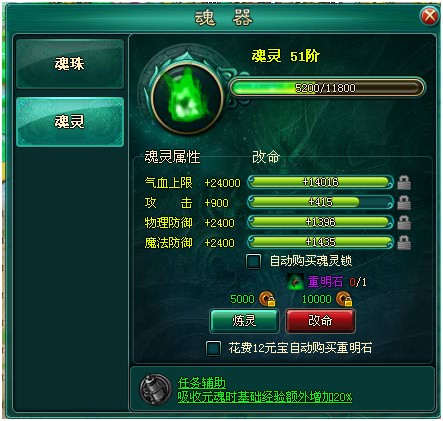Click the 任务辅助 flask icon

click(x=155, y=389)
